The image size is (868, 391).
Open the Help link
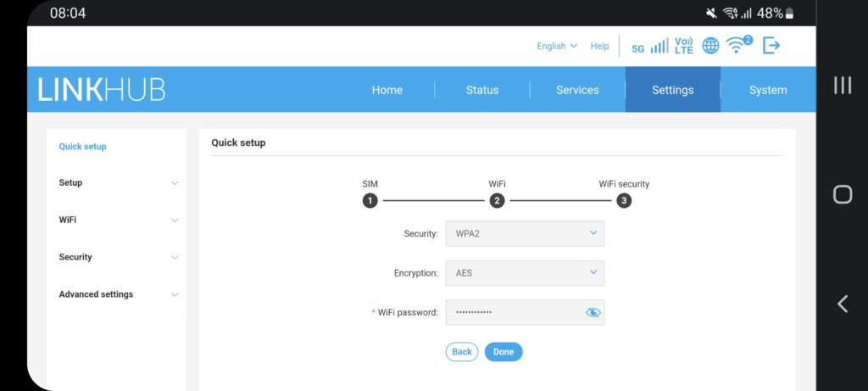point(599,46)
